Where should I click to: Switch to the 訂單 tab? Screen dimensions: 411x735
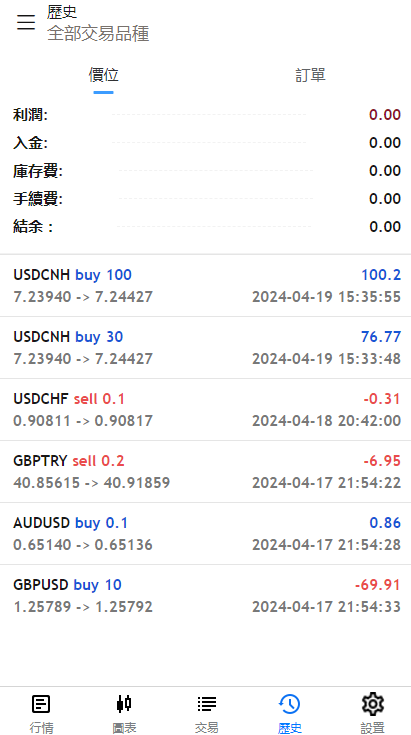(x=310, y=76)
